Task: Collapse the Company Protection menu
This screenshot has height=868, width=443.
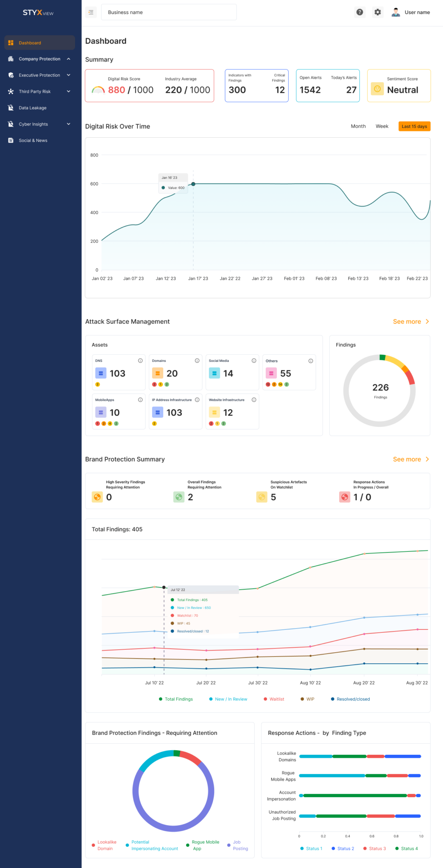Action: [68, 59]
